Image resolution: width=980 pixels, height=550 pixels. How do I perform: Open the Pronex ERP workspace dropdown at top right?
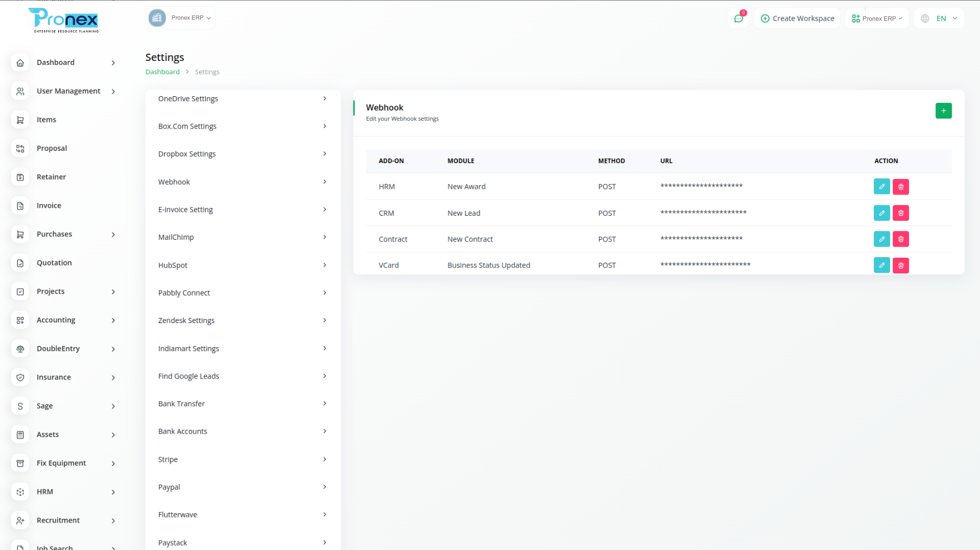[x=877, y=18]
